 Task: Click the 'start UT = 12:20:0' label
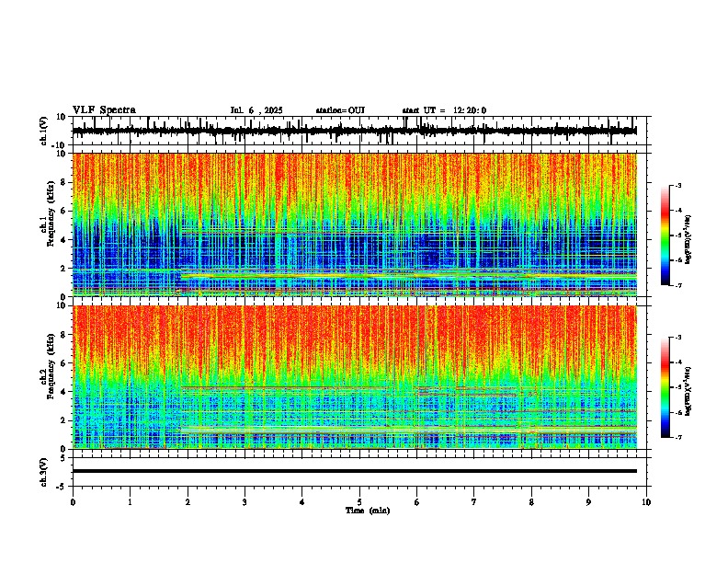coord(444,110)
